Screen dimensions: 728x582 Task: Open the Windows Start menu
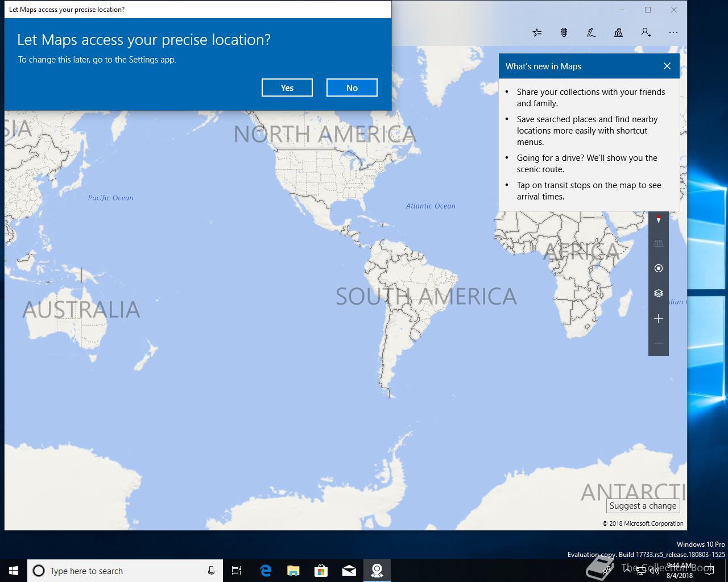click(14, 571)
